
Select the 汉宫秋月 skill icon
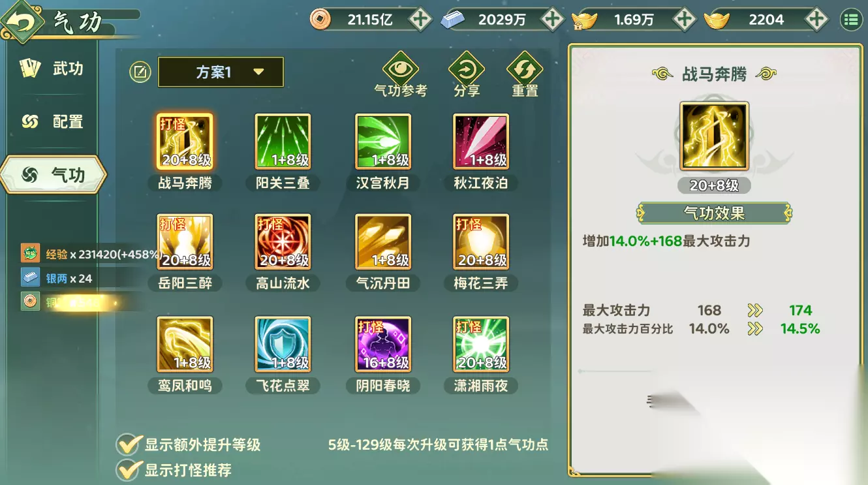pos(383,142)
